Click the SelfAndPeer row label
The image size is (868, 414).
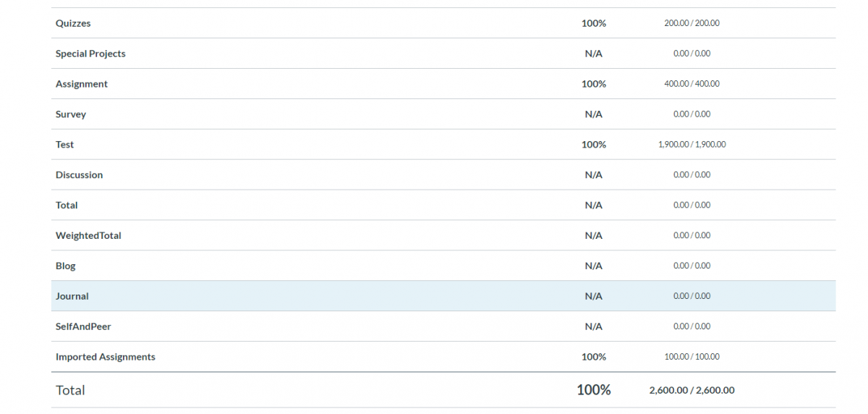pyautogui.click(x=83, y=326)
